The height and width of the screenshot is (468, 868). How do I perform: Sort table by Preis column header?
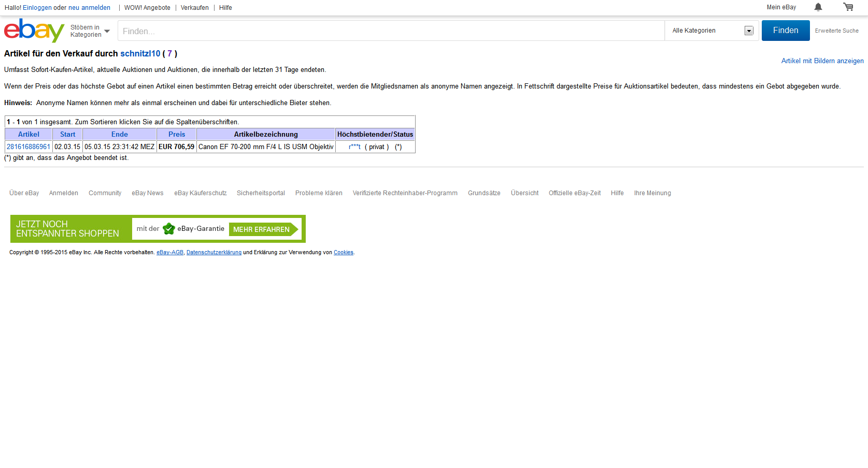pyautogui.click(x=176, y=135)
